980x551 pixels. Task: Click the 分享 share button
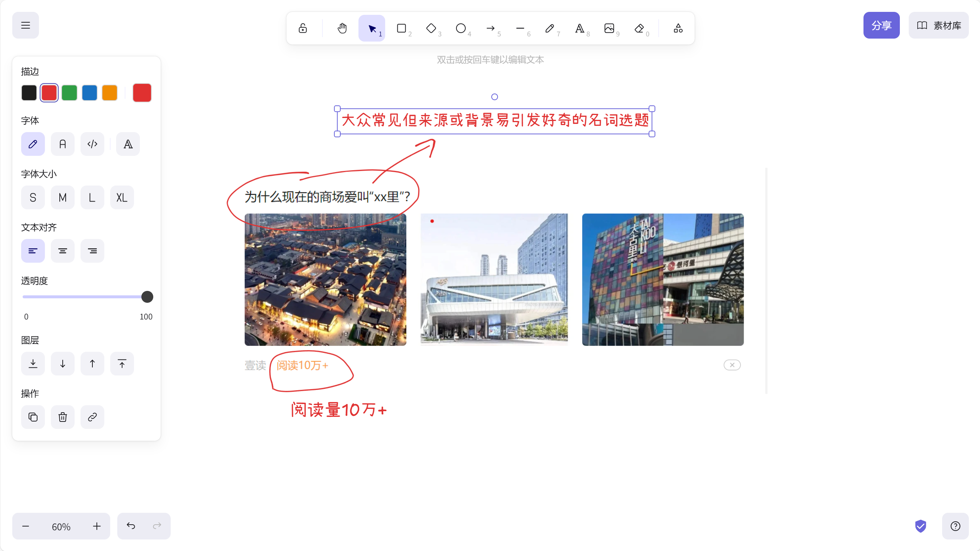(x=881, y=25)
